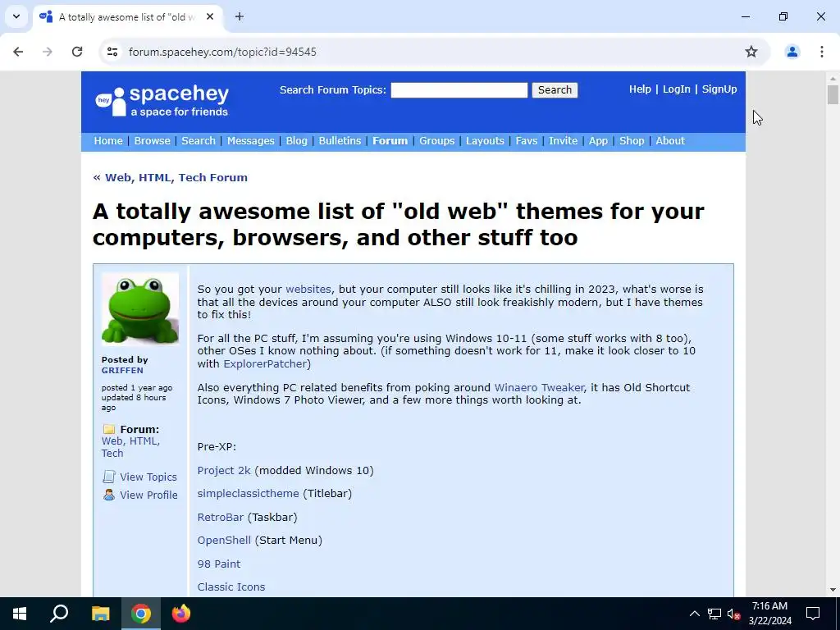Open the Chrome three-dot menu
The width and height of the screenshot is (840, 630).
(821, 52)
